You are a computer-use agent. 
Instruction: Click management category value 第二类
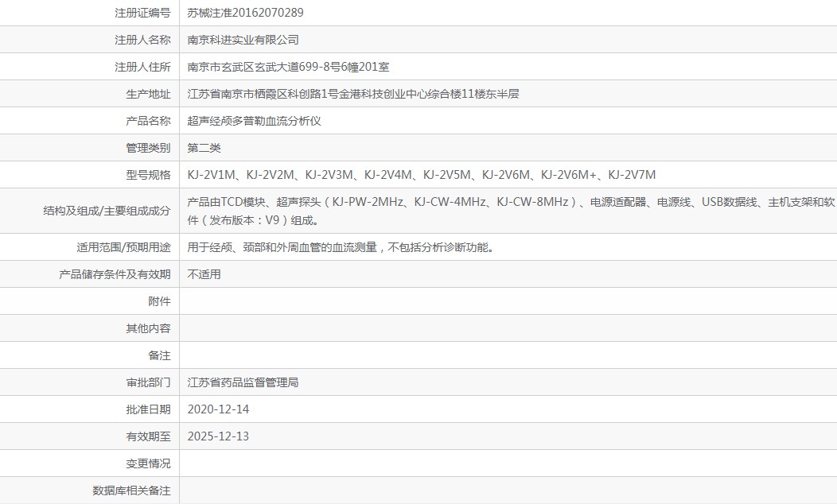tap(204, 149)
